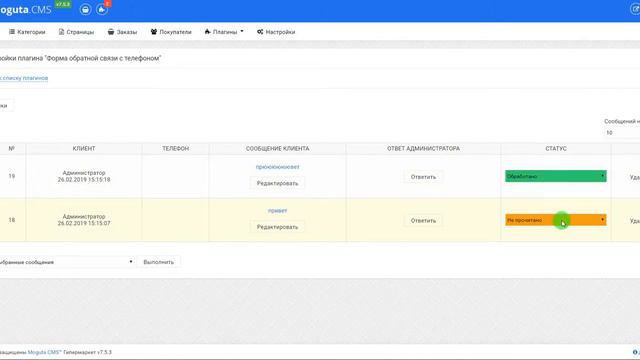This screenshot has width=640, height=360.
Task: Click message link in row 19
Action: pyautogui.click(x=278, y=167)
